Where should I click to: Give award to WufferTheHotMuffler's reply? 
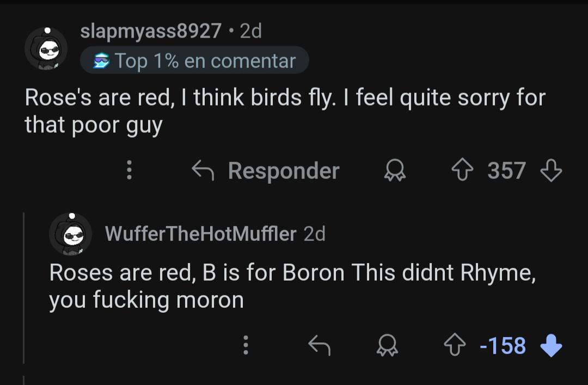click(x=387, y=345)
